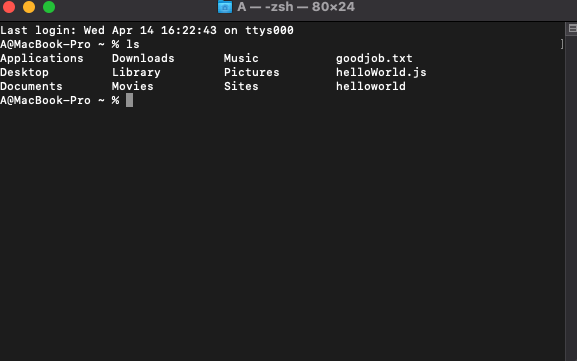577x361 pixels.
Task: Click the Pictures folder name
Action: coord(252,72)
